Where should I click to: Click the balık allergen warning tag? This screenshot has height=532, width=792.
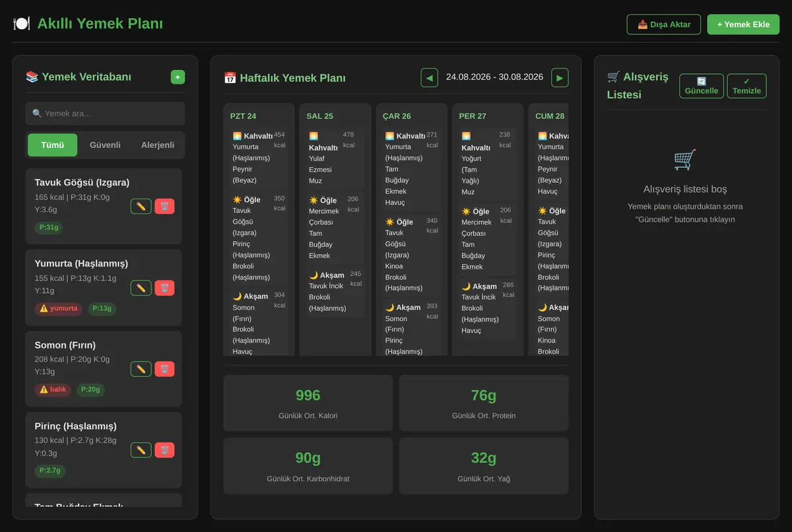[x=53, y=389]
